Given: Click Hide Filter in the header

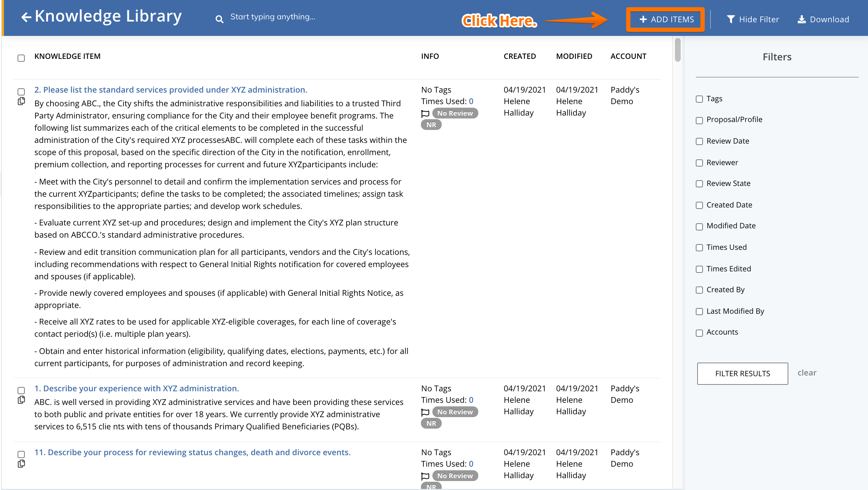Looking at the screenshot, I should point(753,19).
